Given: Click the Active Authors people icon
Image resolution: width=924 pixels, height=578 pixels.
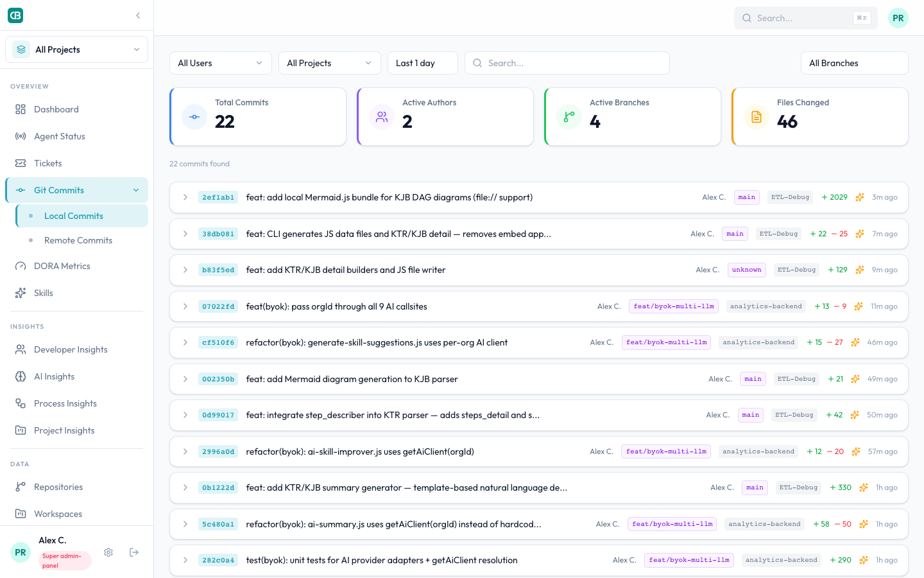Looking at the screenshot, I should click(x=382, y=117).
